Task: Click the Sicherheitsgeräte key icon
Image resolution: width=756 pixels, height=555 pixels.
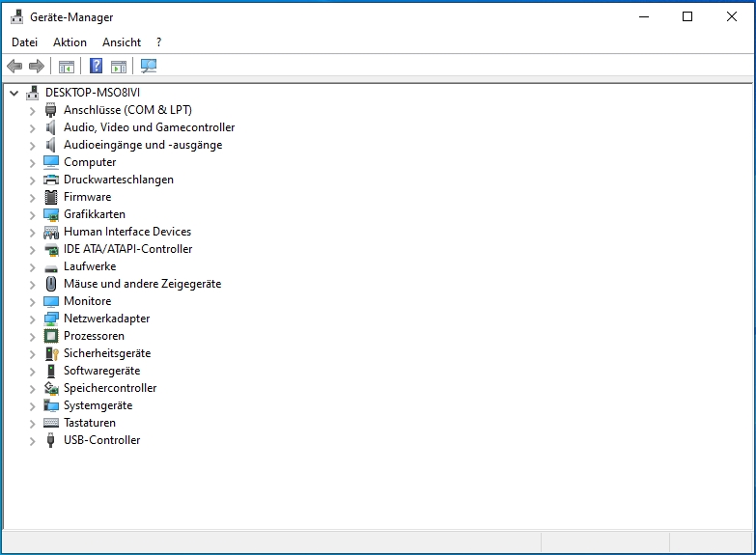Action: (x=51, y=353)
